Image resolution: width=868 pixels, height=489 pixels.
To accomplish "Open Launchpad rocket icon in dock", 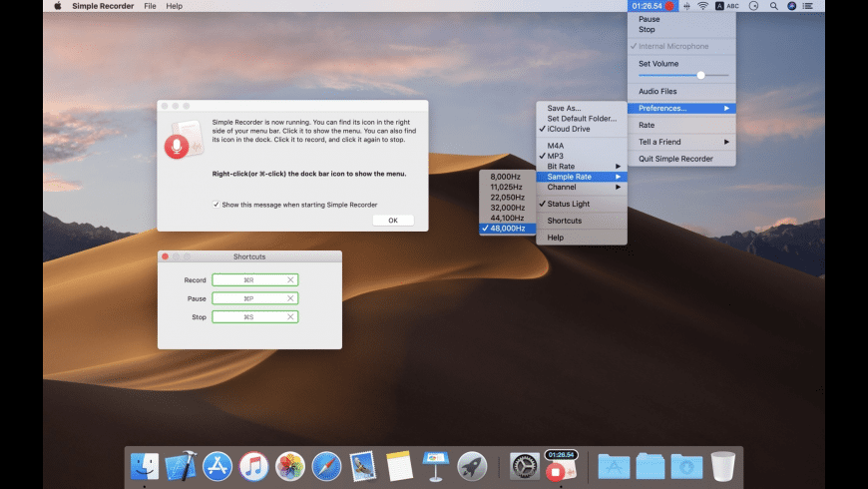I will [472, 466].
